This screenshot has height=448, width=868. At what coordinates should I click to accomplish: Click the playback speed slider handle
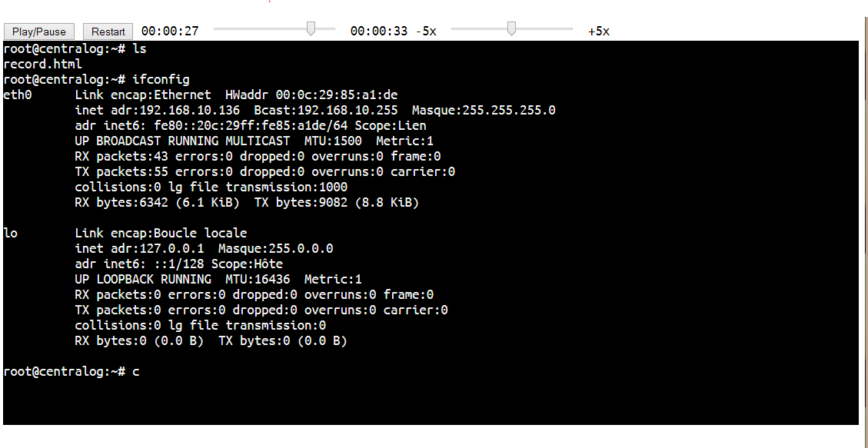click(511, 29)
